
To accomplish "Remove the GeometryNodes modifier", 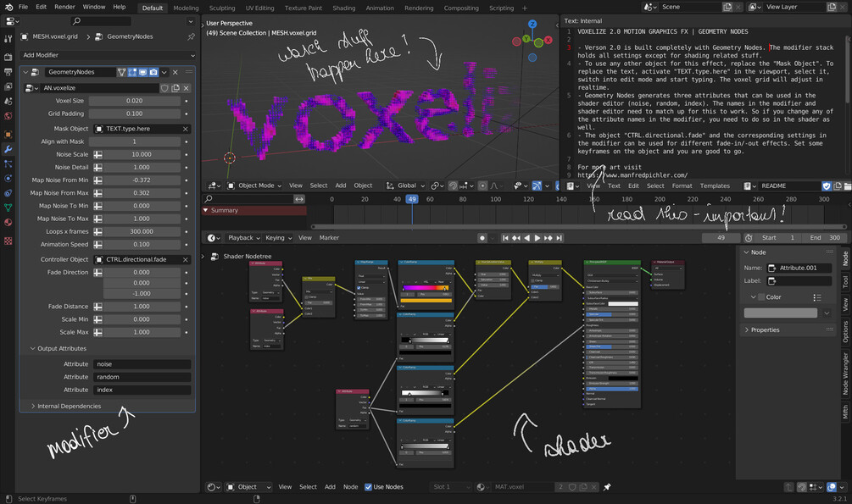I will tap(175, 72).
